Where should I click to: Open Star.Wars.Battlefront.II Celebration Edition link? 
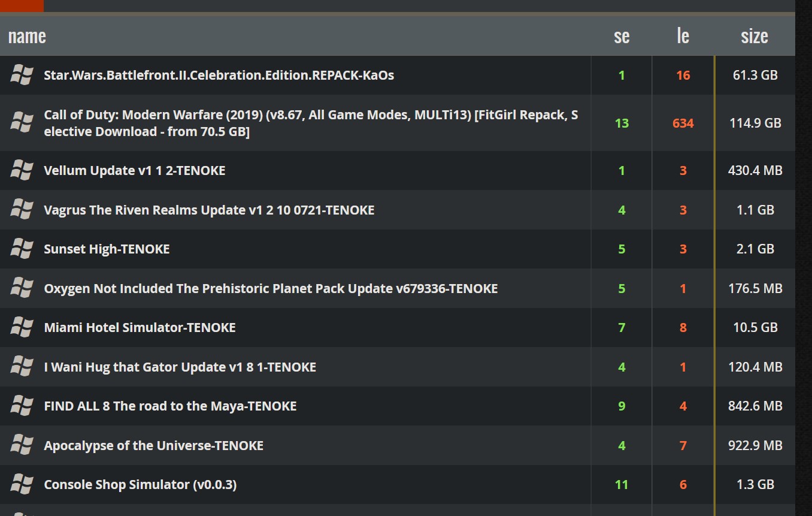coord(219,75)
